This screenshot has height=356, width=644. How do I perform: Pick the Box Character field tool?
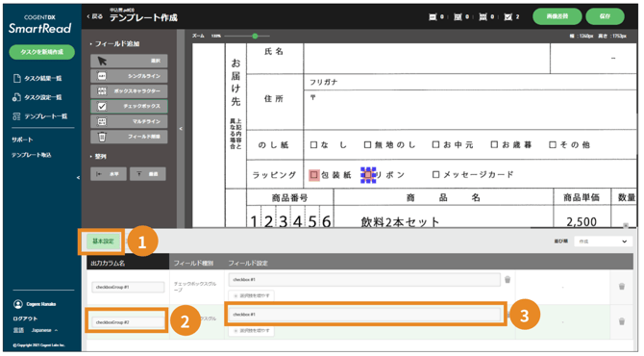click(x=129, y=90)
